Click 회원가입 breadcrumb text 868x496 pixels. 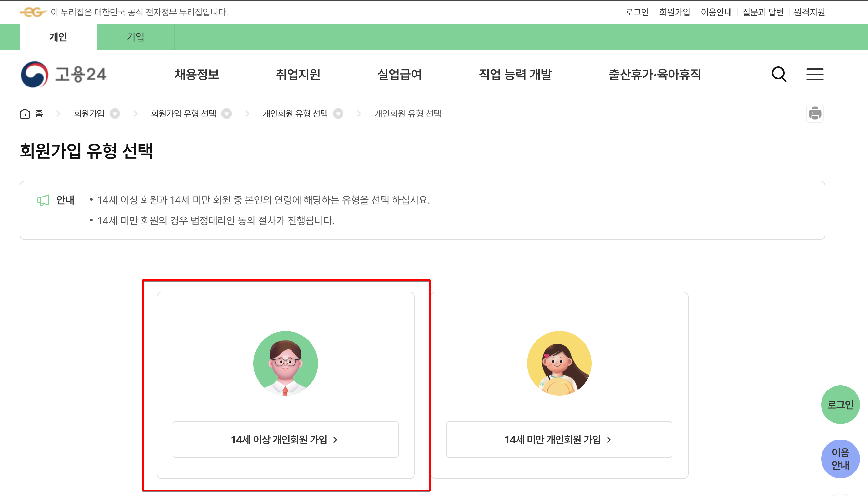89,114
